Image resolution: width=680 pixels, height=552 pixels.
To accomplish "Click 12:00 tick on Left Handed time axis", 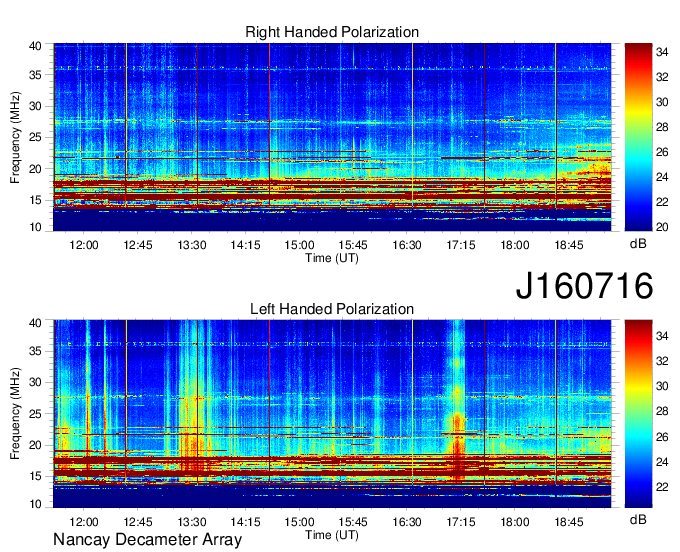I will (x=84, y=522).
